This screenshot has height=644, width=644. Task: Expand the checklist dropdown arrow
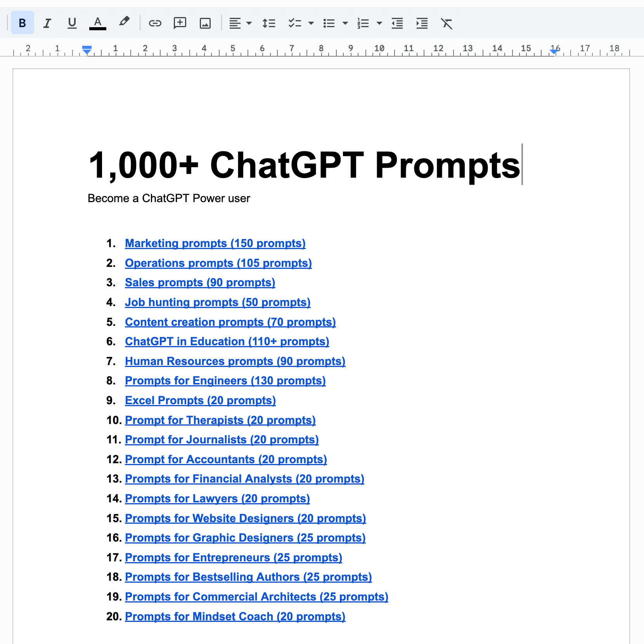click(311, 23)
